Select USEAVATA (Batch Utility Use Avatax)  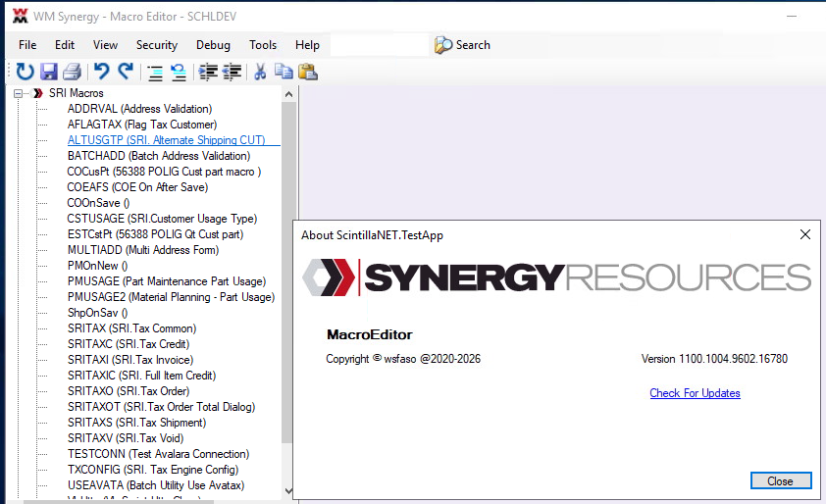(x=156, y=485)
